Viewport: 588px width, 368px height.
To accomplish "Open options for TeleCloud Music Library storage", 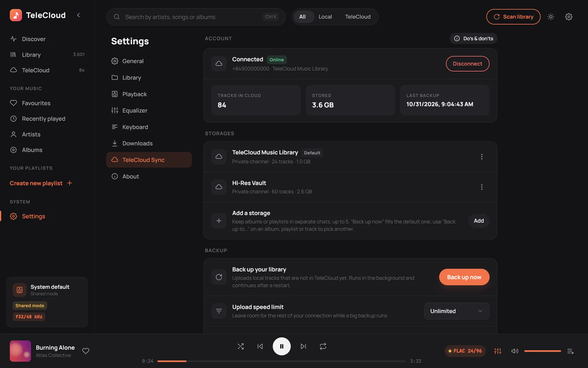I will coord(482,157).
